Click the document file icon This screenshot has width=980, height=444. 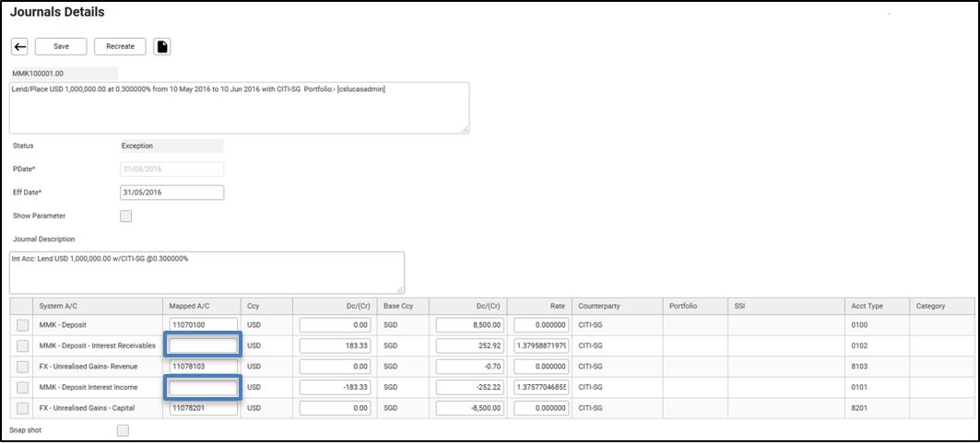(162, 47)
